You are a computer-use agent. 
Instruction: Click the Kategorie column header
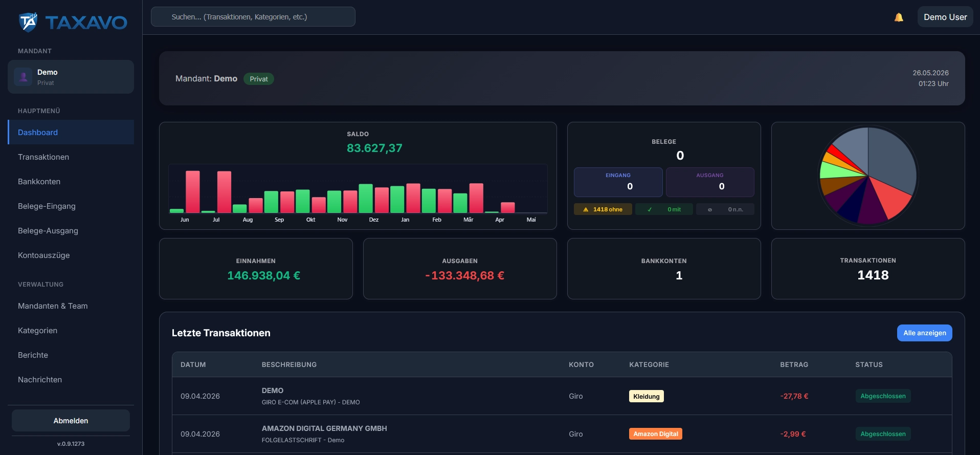pos(649,365)
